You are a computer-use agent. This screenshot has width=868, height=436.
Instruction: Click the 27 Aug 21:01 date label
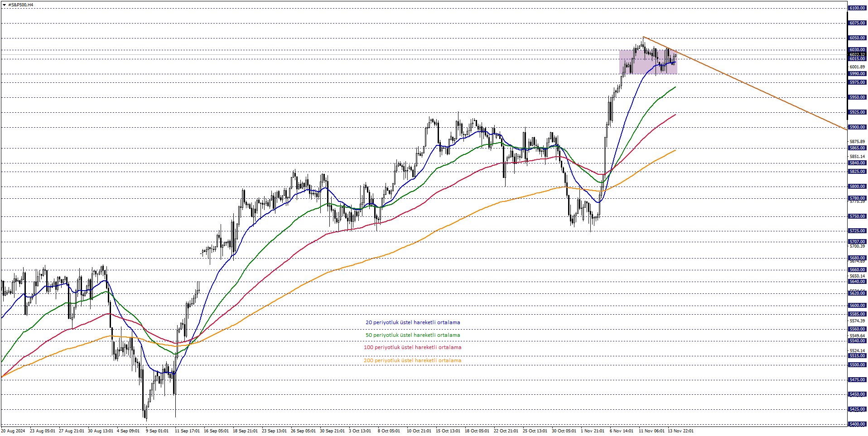[x=72, y=431]
